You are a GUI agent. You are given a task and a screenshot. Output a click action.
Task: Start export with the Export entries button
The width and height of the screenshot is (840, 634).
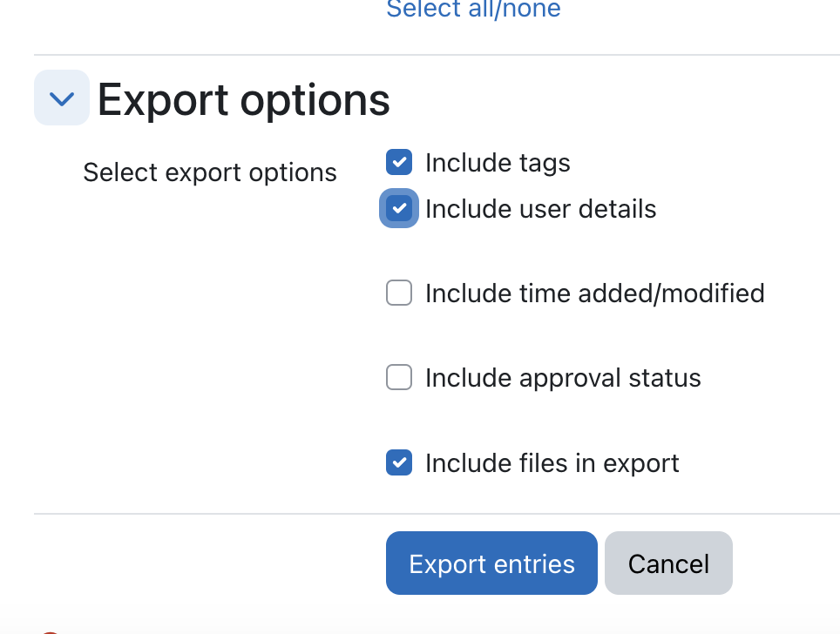(491, 563)
